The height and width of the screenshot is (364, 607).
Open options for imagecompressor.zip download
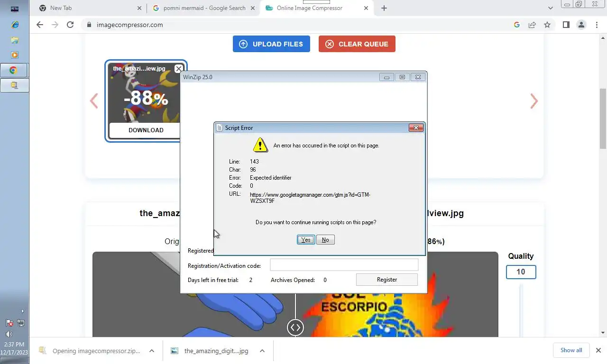tap(152, 351)
